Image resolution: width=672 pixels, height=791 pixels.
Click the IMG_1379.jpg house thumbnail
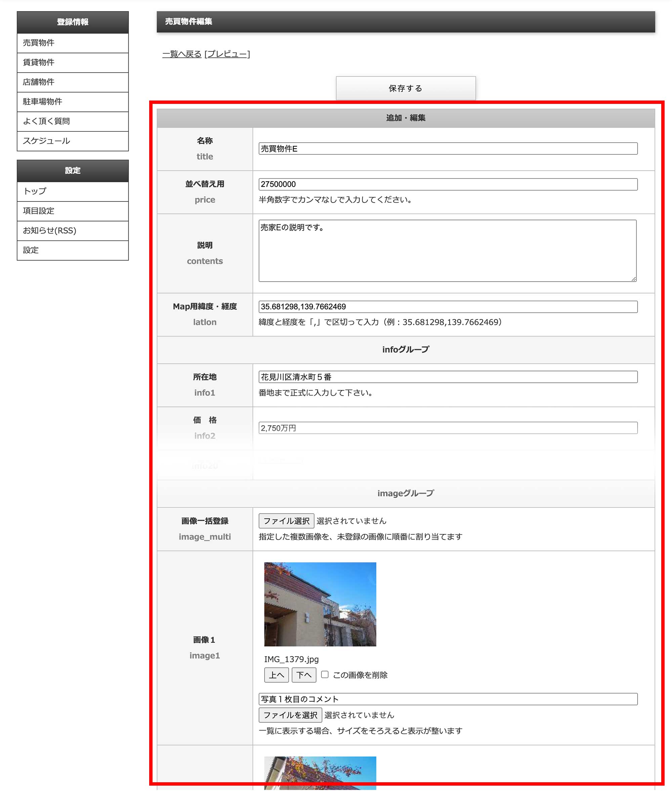click(320, 604)
